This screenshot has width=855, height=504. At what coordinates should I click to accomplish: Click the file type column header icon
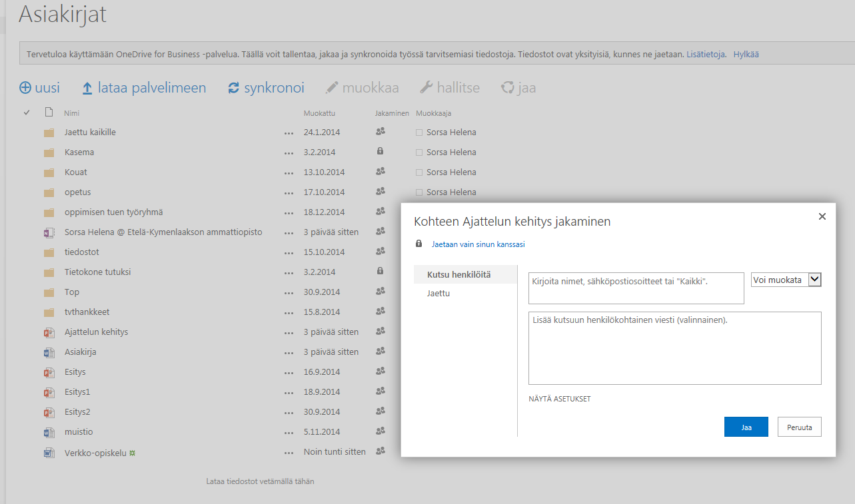(x=49, y=113)
